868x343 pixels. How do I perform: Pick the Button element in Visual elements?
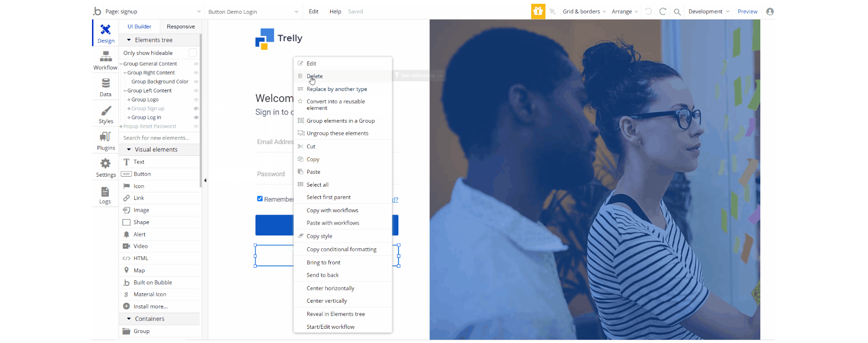click(x=160, y=174)
